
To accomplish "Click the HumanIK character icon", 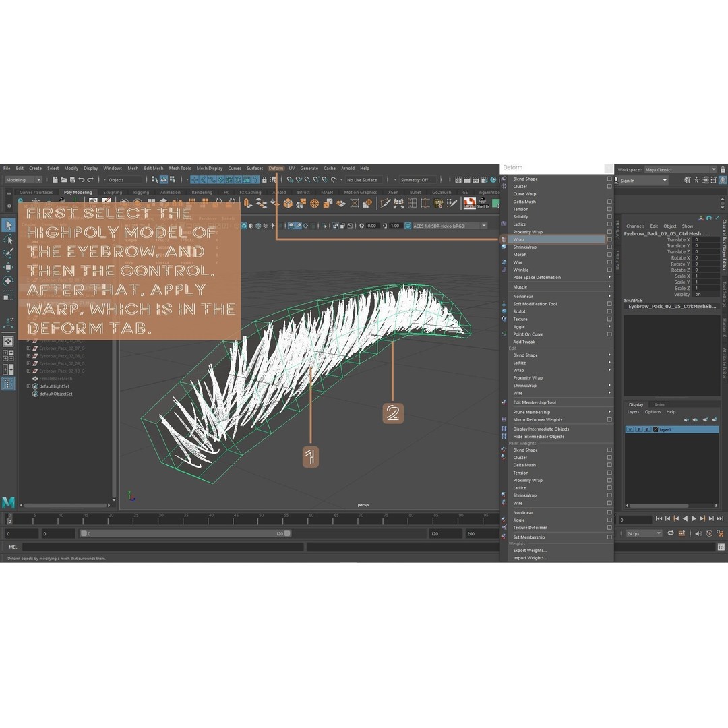I will 696,180.
